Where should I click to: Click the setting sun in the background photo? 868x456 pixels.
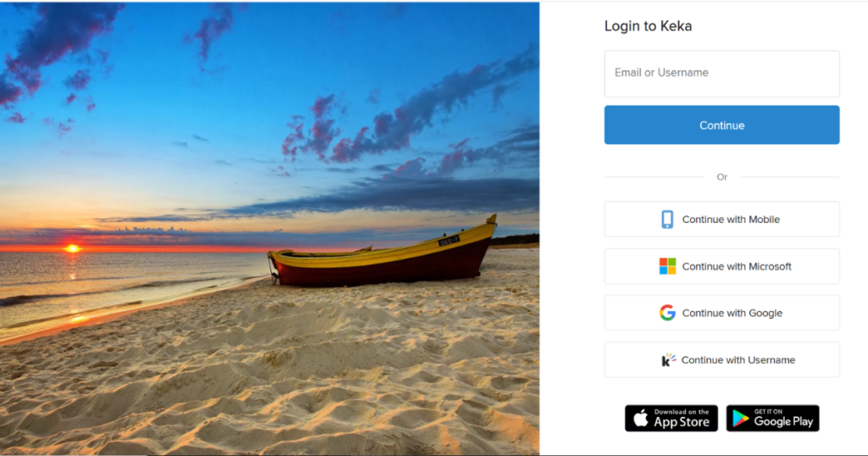[72, 248]
